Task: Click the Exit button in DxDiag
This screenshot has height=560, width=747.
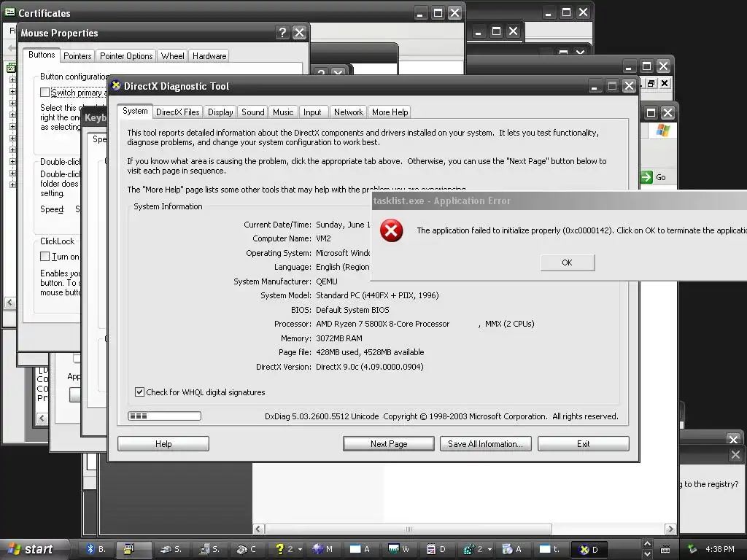Action: click(x=583, y=444)
